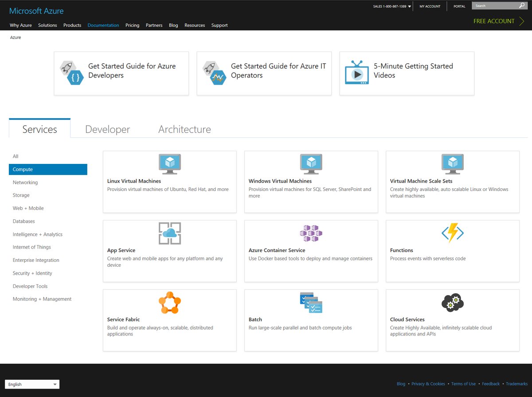This screenshot has width=532, height=397.
Task: Open the Support menu item
Action: click(219, 25)
